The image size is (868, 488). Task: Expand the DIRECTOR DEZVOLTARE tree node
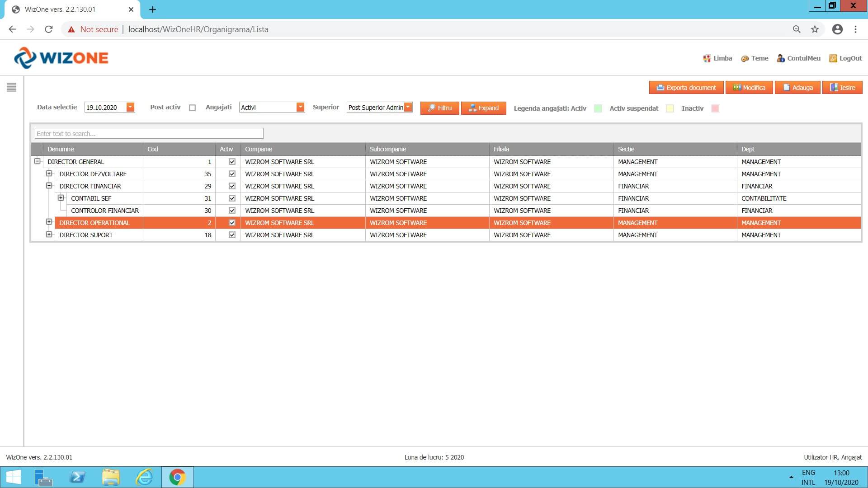point(49,174)
